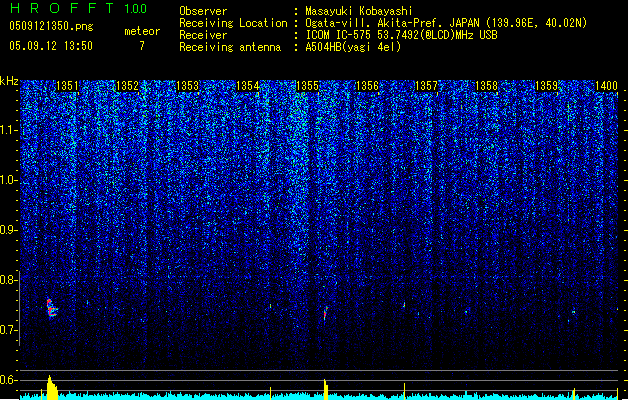Click the 1.0 kHz axis label
Image resolution: width=629 pixels, height=400 pixels.
click(8, 181)
